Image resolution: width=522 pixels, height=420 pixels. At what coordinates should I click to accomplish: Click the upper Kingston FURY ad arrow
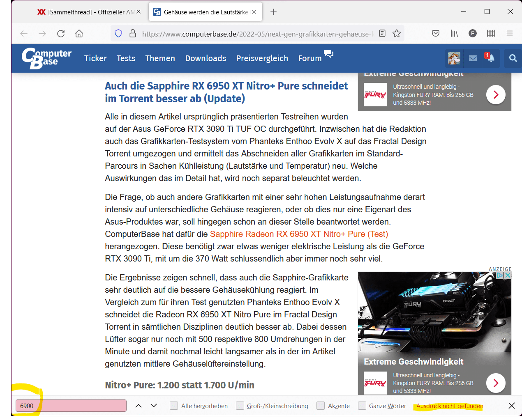point(496,95)
